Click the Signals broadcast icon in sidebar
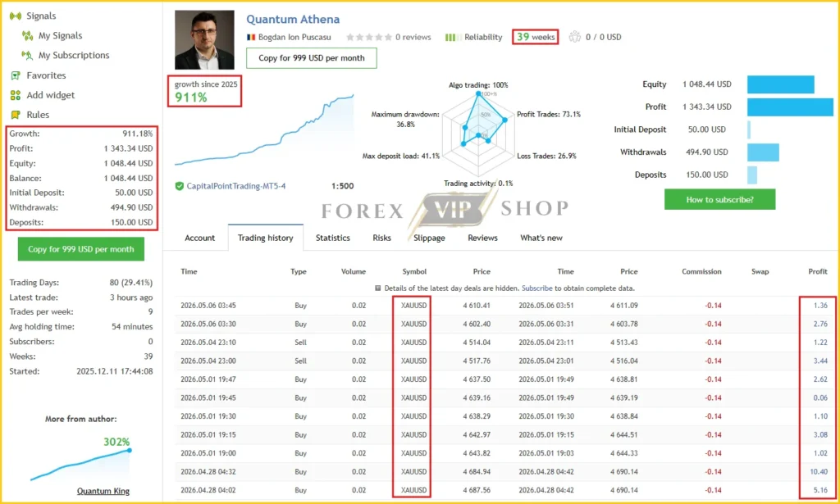Screen dimensions: 840x504 point(16,16)
